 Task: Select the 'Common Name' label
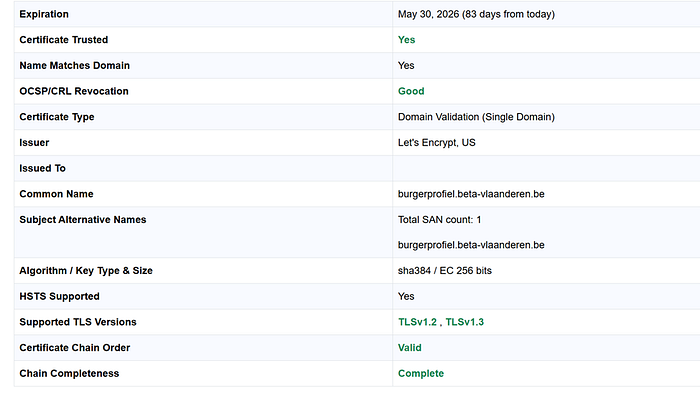click(x=56, y=194)
